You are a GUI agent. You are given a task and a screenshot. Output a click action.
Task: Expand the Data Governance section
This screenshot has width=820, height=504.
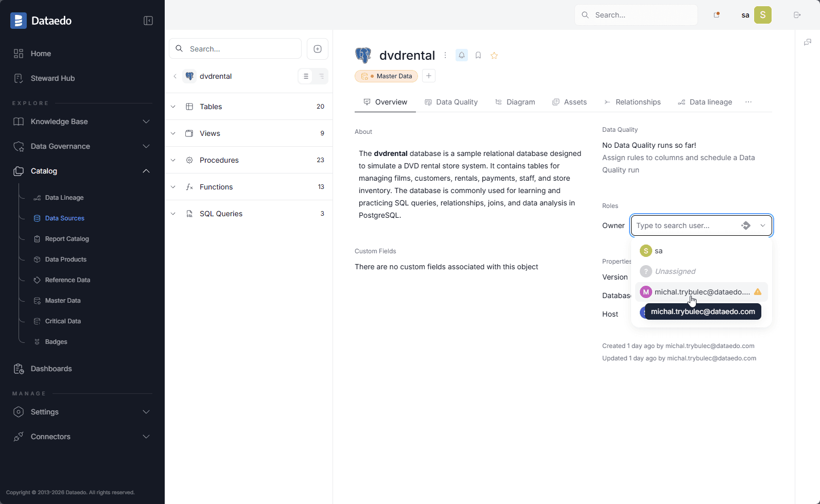pos(82,146)
